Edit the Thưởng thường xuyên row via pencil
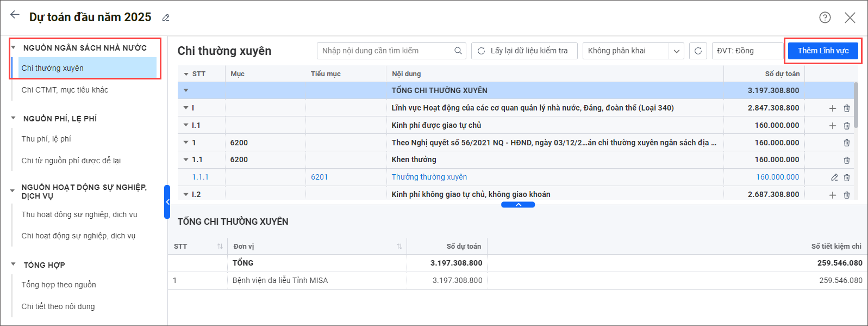868x326 pixels. pos(834,177)
